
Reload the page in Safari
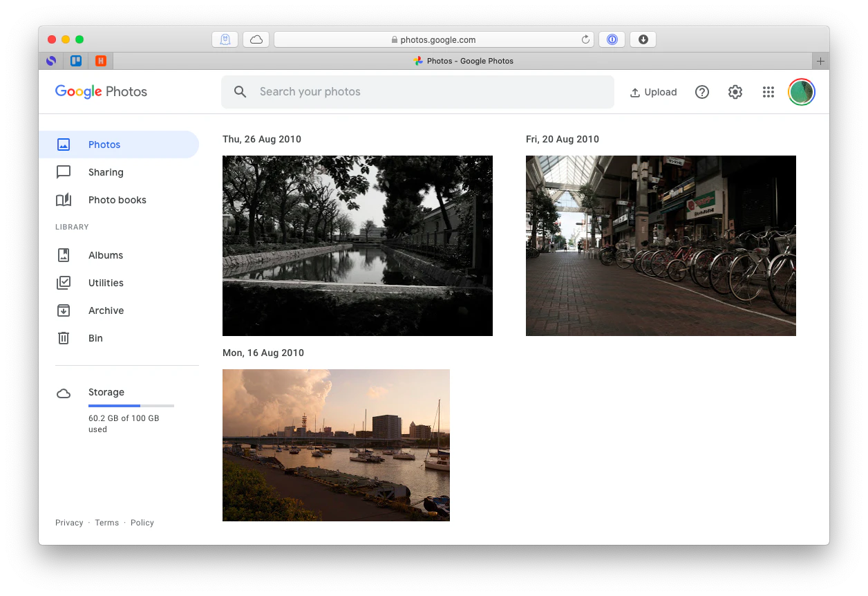(x=585, y=39)
